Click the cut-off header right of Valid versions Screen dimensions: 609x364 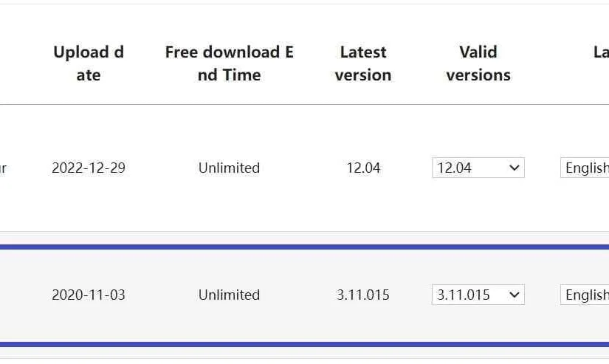[601, 52]
